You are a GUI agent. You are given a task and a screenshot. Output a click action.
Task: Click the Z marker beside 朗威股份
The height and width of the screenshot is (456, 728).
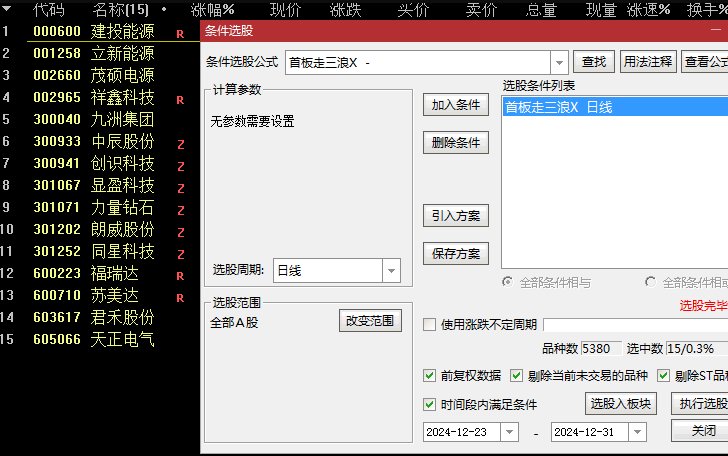point(181,232)
